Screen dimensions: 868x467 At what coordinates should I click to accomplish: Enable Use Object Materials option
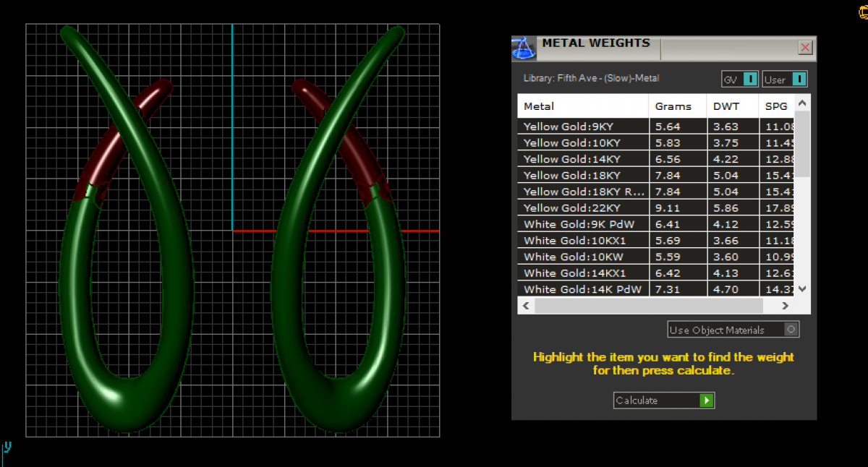(x=791, y=330)
